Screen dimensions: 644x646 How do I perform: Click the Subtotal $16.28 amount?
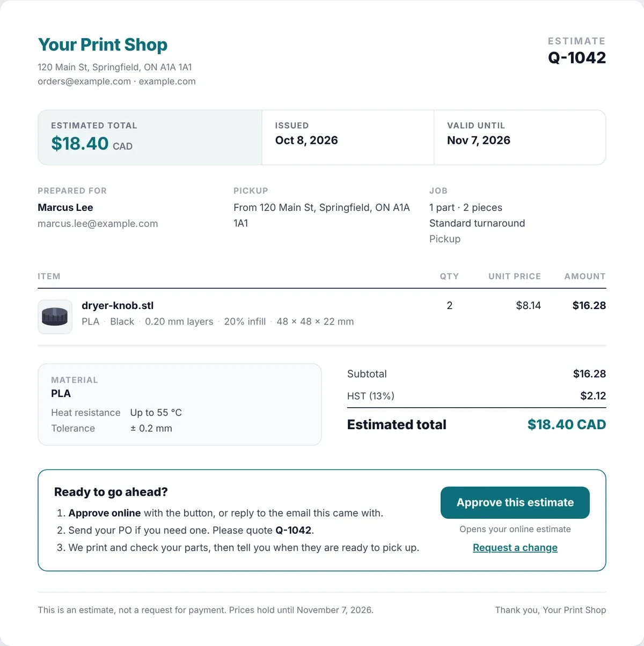pyautogui.click(x=589, y=374)
